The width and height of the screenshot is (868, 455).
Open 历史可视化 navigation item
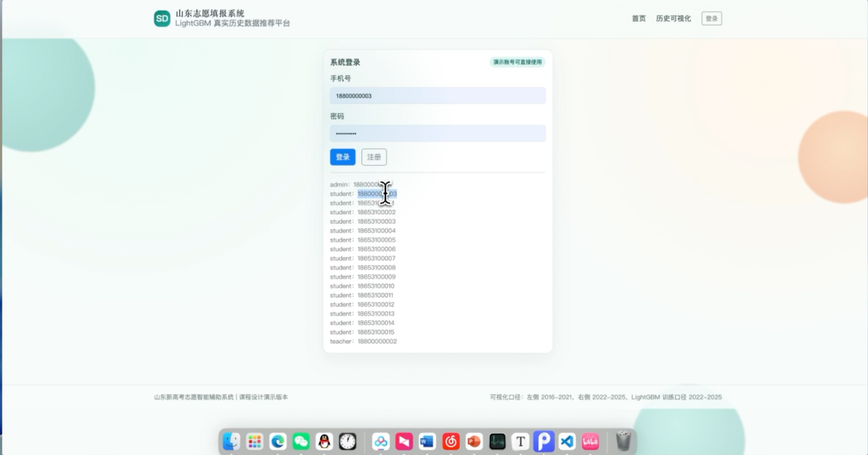(673, 19)
